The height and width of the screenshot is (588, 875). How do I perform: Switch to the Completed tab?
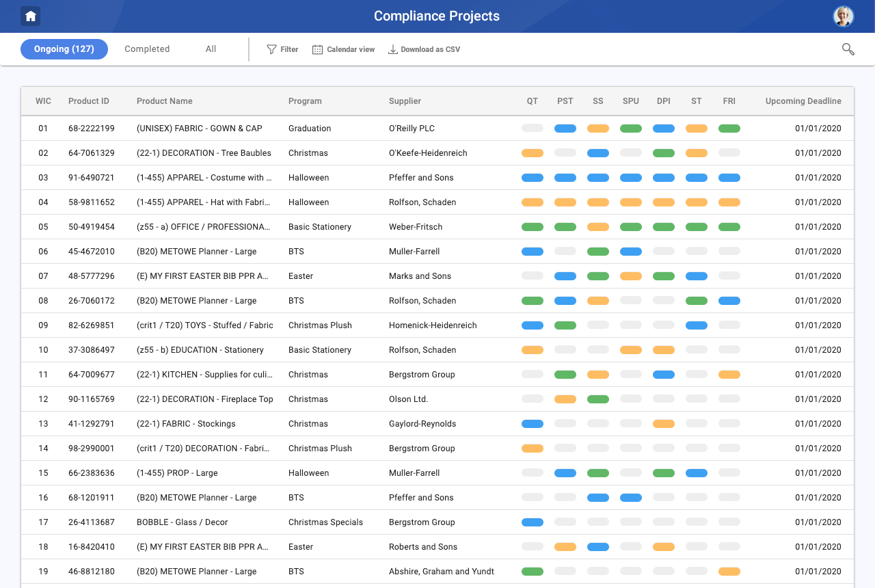click(x=147, y=49)
